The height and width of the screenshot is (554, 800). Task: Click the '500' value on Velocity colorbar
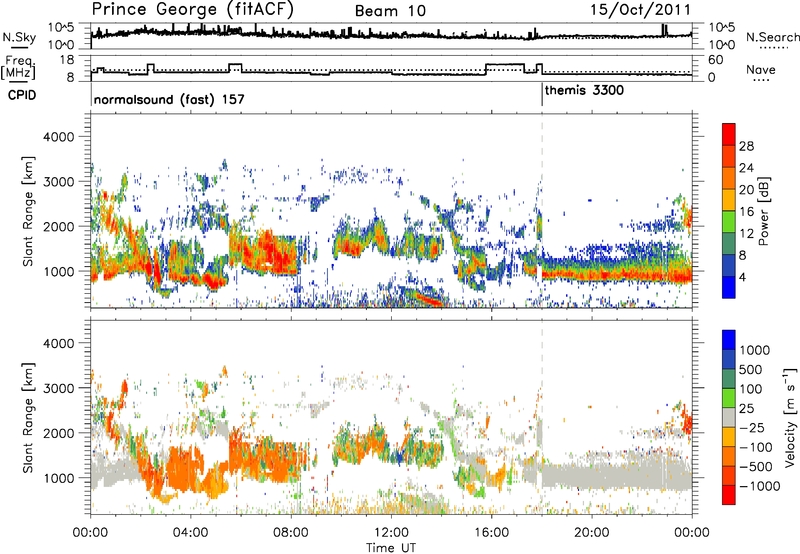pyautogui.click(x=751, y=370)
